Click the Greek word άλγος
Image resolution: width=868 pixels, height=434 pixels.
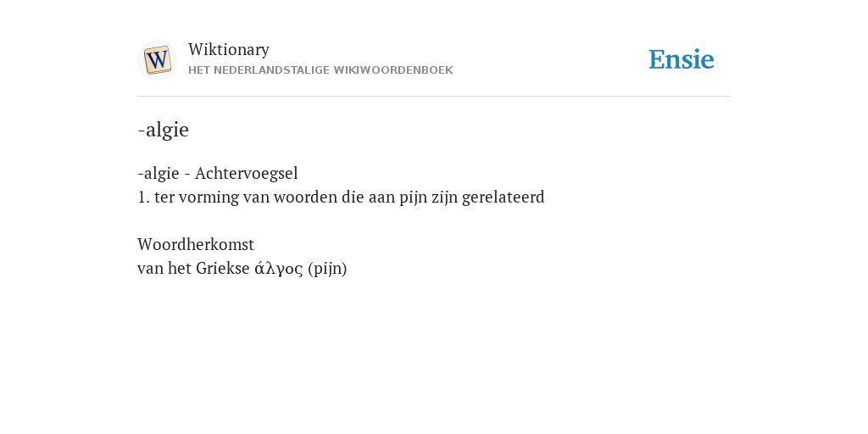click(278, 269)
